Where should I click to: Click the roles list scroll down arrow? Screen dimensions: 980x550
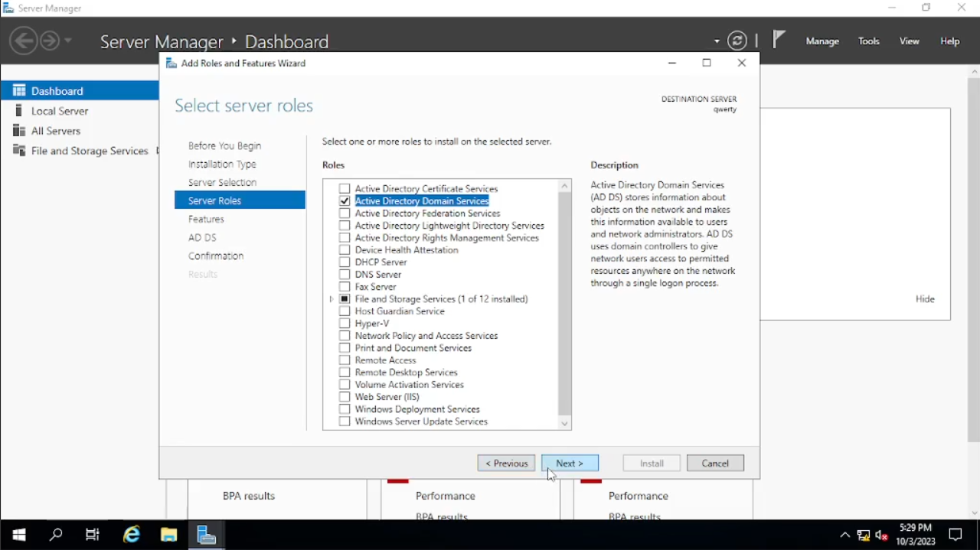[564, 423]
